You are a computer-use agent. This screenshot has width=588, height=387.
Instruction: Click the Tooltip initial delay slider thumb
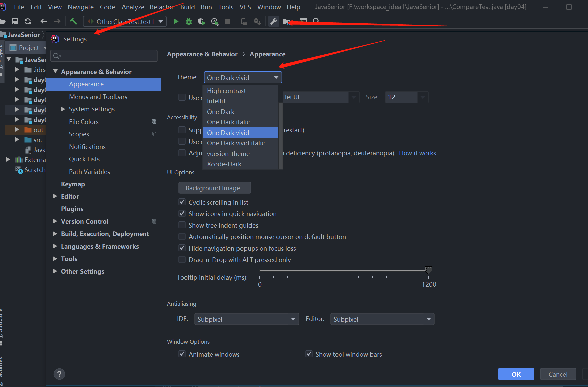coord(429,270)
